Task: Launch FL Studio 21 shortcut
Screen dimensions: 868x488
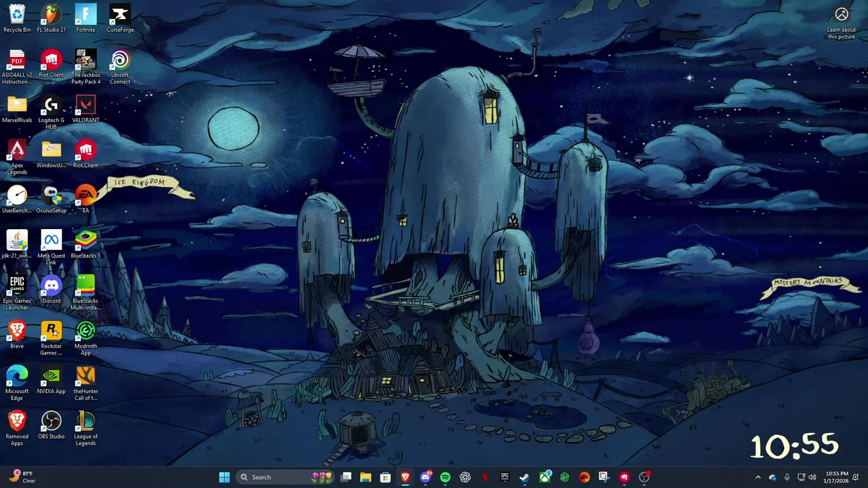Action: click(52, 18)
